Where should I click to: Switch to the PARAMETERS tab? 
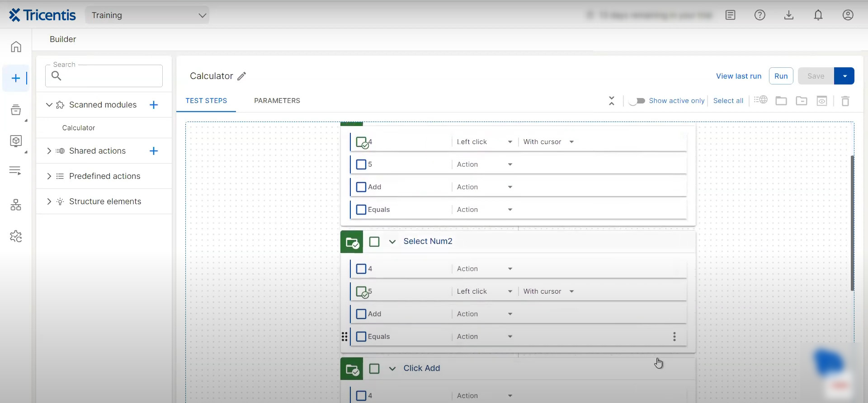[x=277, y=101]
